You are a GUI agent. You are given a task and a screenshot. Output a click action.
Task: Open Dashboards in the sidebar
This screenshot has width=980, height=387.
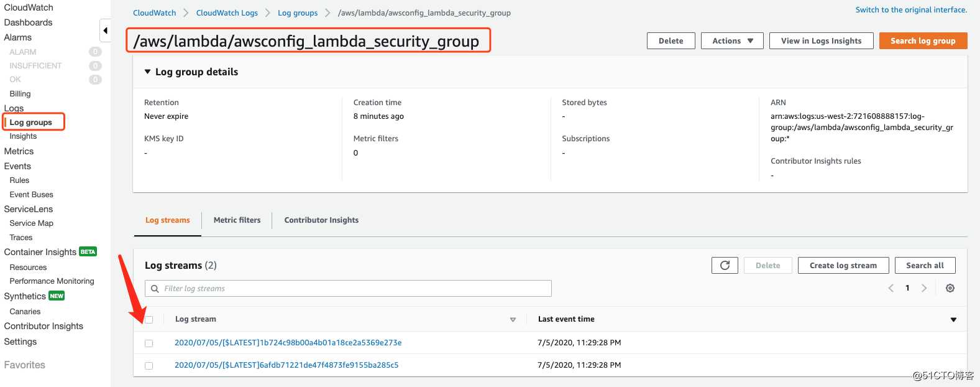28,22
